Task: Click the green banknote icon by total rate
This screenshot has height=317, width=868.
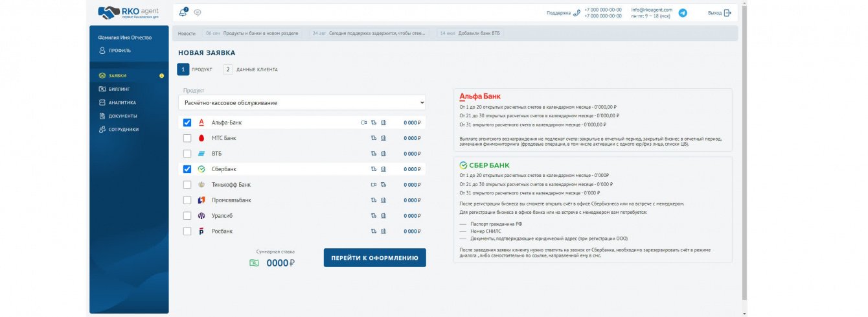Action: pos(255,263)
